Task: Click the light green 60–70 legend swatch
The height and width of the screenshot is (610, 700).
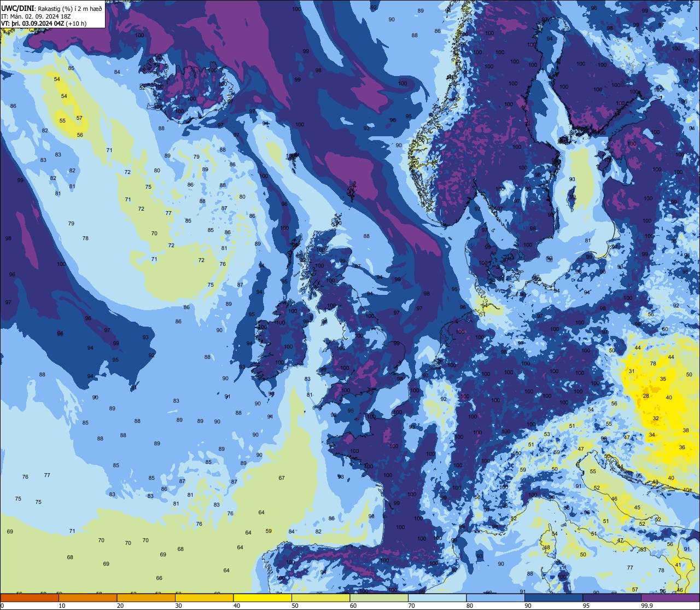Action: click(x=379, y=597)
